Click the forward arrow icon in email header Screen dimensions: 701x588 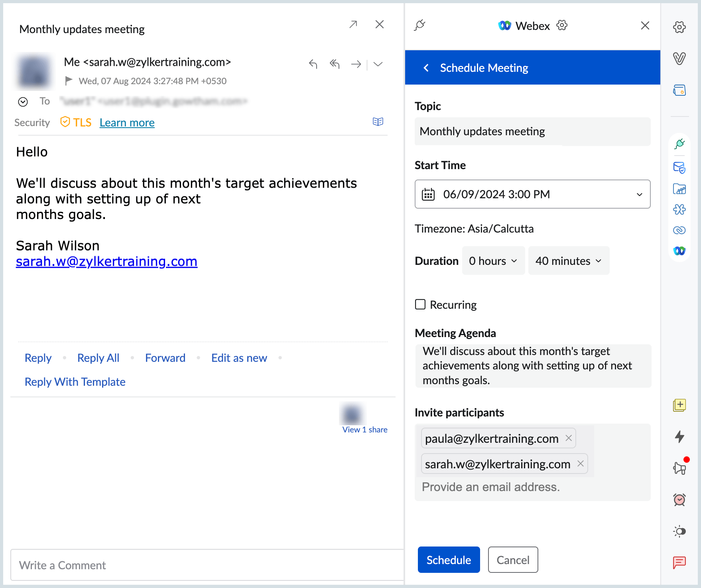tap(356, 64)
